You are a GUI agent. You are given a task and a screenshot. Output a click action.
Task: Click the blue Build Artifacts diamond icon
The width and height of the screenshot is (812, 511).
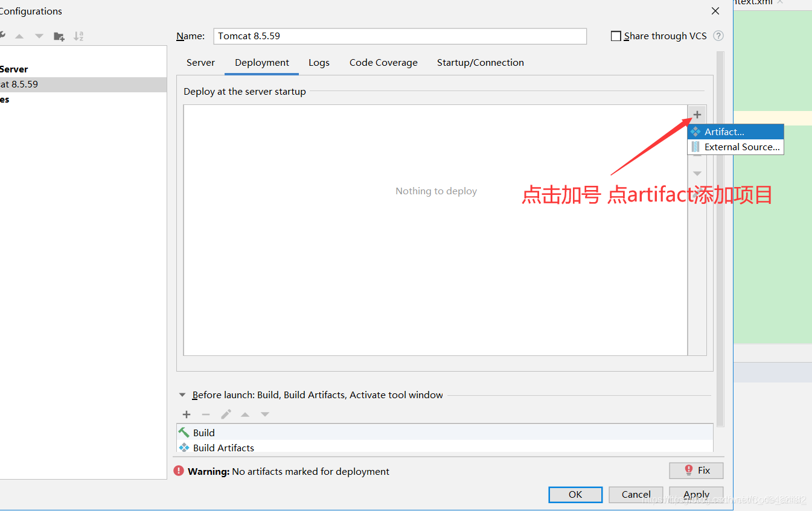184,448
